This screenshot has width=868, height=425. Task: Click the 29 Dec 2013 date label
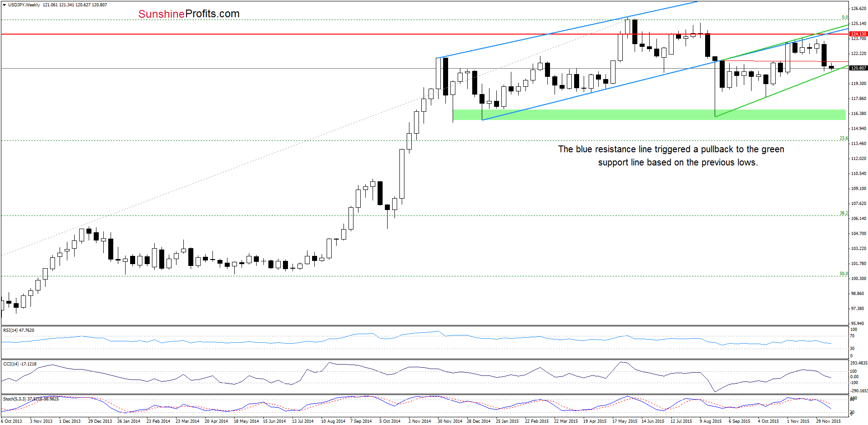pyautogui.click(x=100, y=421)
